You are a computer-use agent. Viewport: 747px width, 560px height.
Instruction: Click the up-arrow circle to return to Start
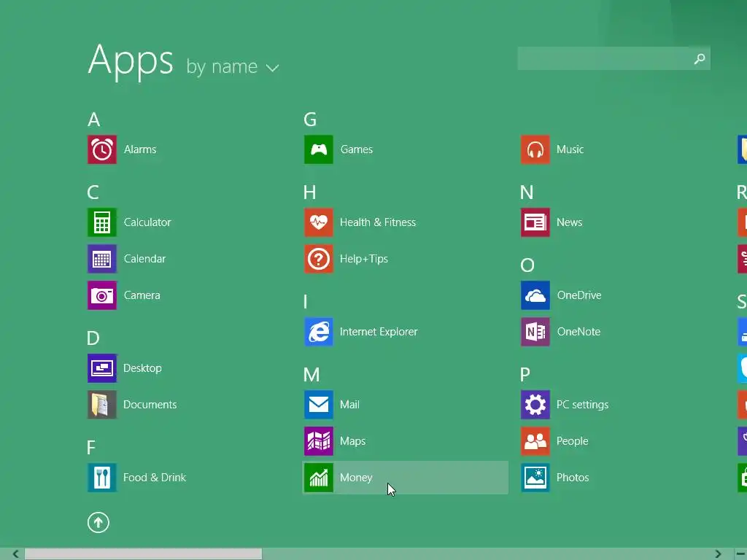[98, 523]
